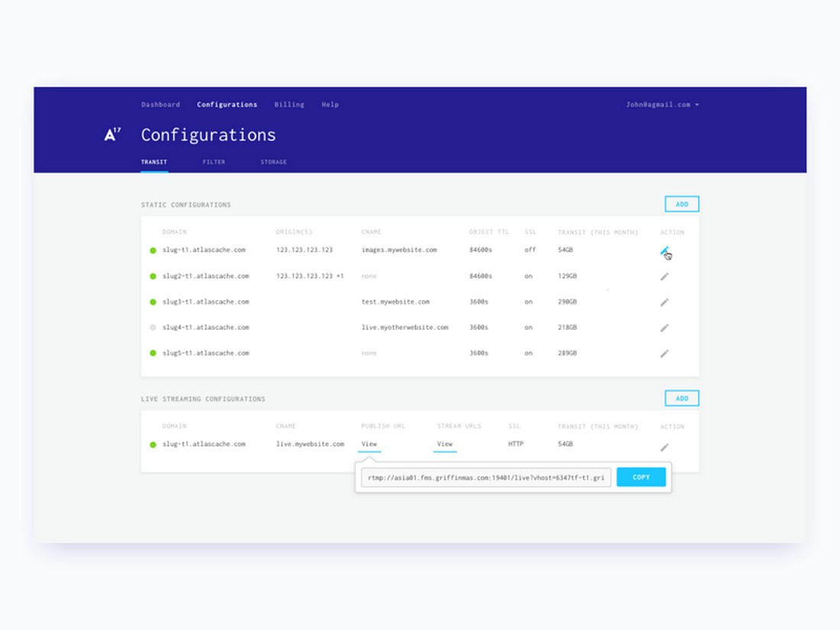Click test.mywebsite.com CNAME
The image size is (840, 630).
pos(396,302)
